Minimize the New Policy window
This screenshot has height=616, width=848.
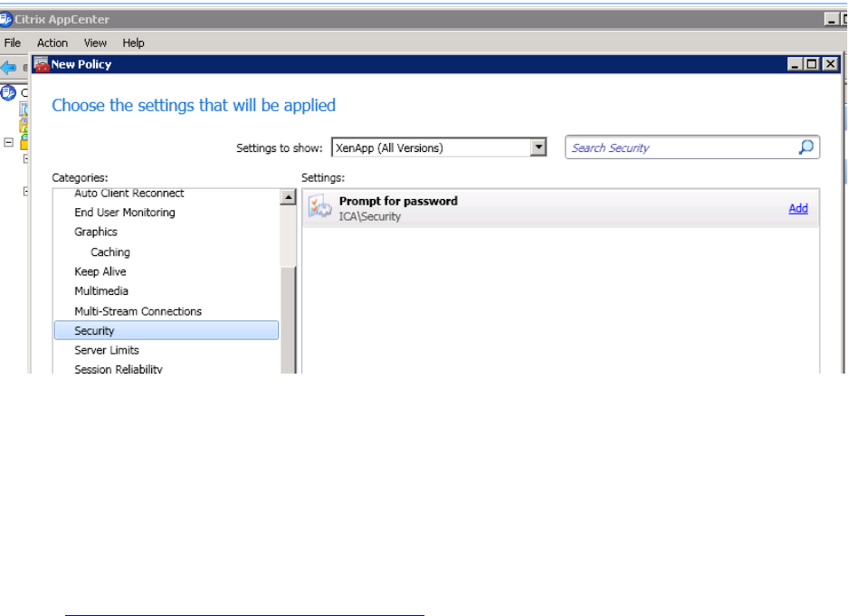[x=795, y=64]
